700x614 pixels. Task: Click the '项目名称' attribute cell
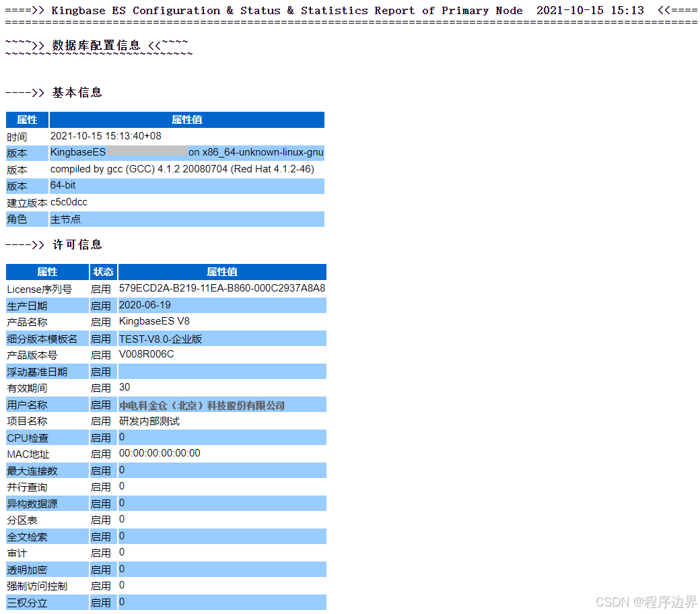[x=47, y=421]
